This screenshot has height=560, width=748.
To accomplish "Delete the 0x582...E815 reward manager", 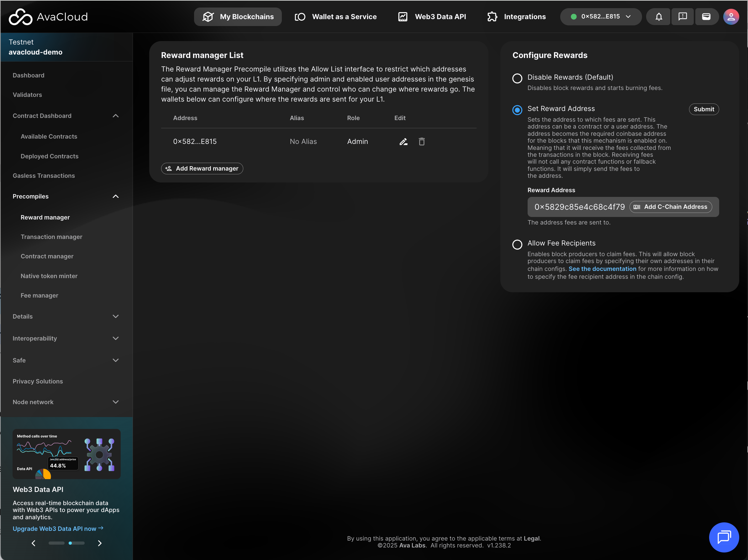I will pyautogui.click(x=421, y=142).
